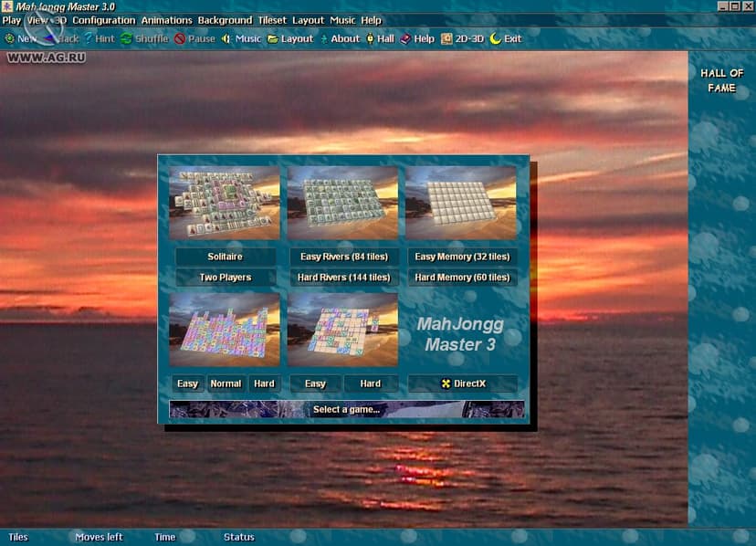
Task: Open the Play menu
Action: pos(12,20)
